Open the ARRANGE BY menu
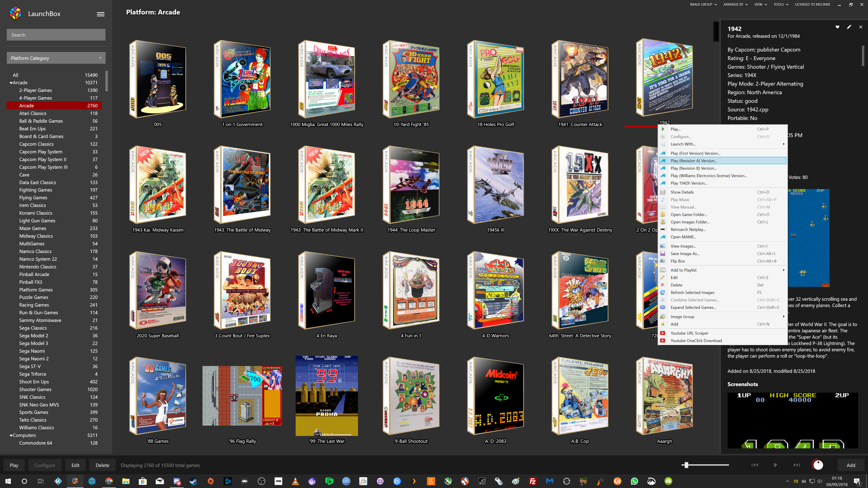The image size is (868, 488). point(736,4)
